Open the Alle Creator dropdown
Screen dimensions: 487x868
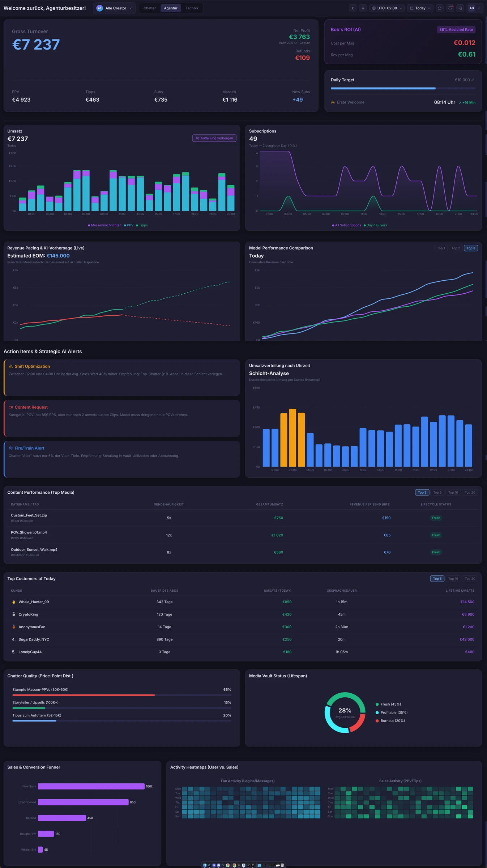click(114, 8)
